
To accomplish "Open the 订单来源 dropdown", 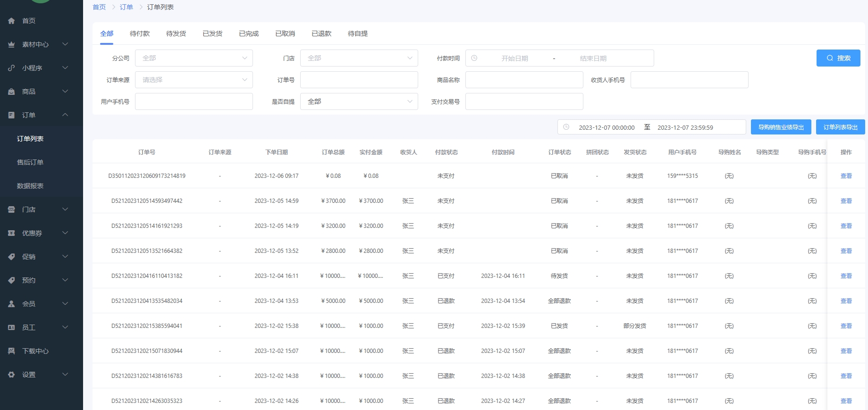I will (x=194, y=80).
